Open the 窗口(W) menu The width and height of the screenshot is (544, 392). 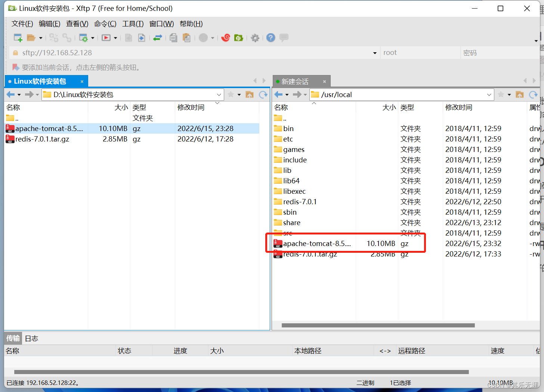tap(162, 24)
